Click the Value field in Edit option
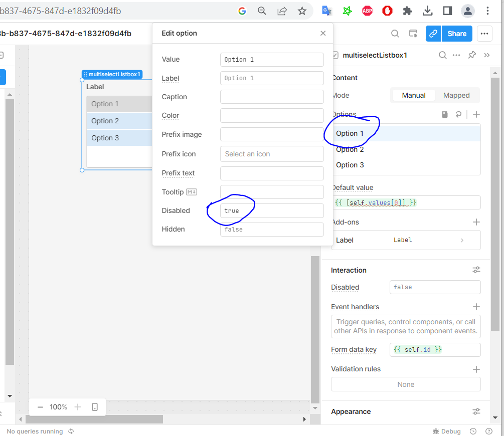This screenshot has height=436, width=504. click(x=272, y=60)
